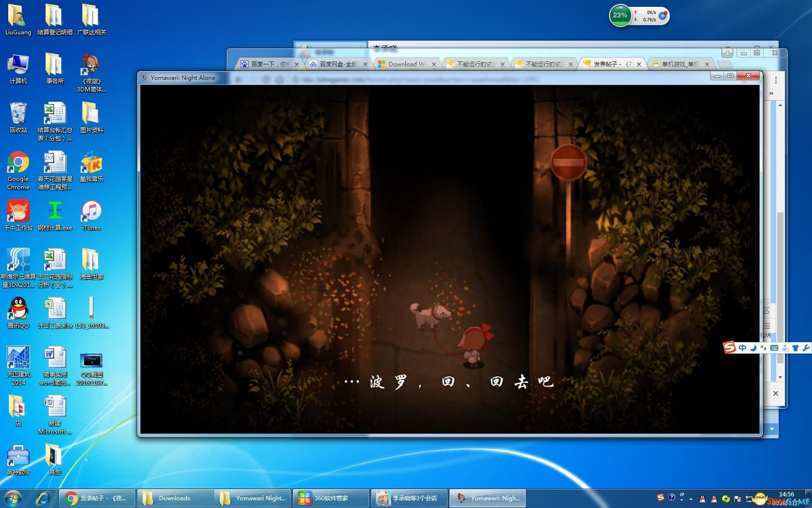This screenshot has height=508, width=812.
Task: Click the Sogou input method S logo
Action: pyautogui.click(x=729, y=348)
